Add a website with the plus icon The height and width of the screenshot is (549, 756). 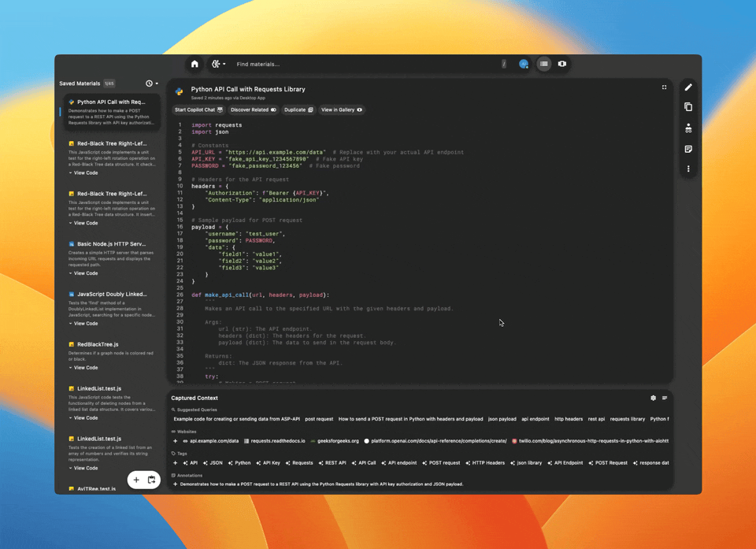pyautogui.click(x=175, y=441)
